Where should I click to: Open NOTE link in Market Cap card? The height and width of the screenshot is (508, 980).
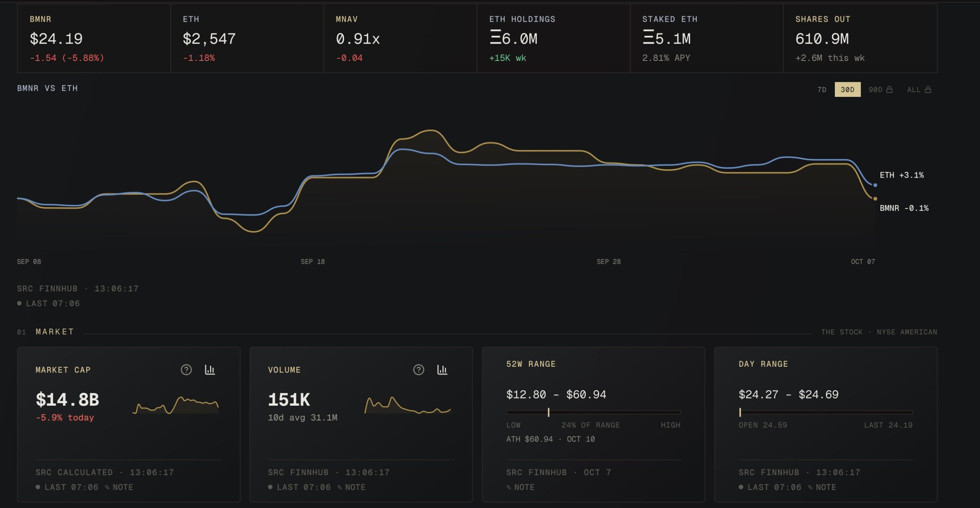tap(122, 487)
